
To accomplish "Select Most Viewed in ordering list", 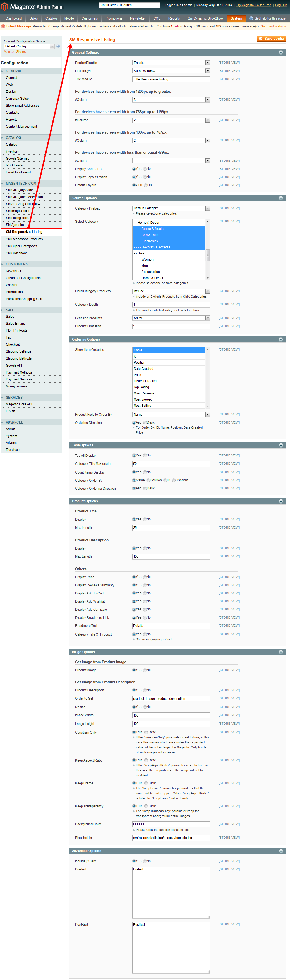I will (x=169, y=399).
